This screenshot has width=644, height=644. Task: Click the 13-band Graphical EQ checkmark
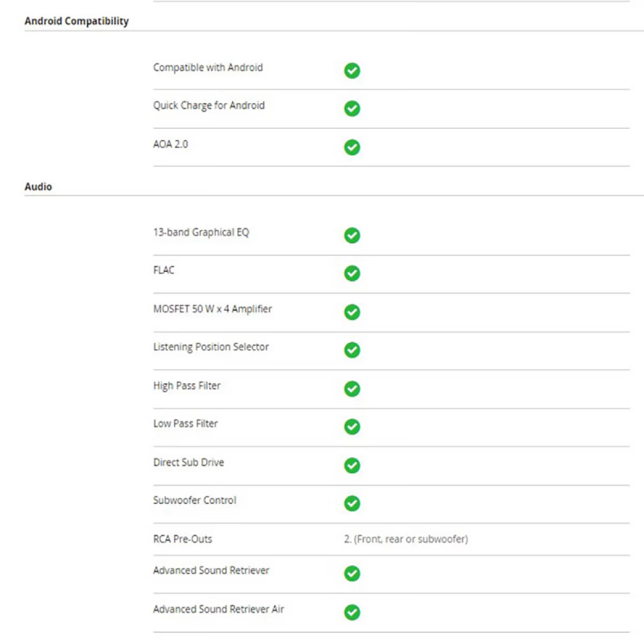(x=352, y=235)
